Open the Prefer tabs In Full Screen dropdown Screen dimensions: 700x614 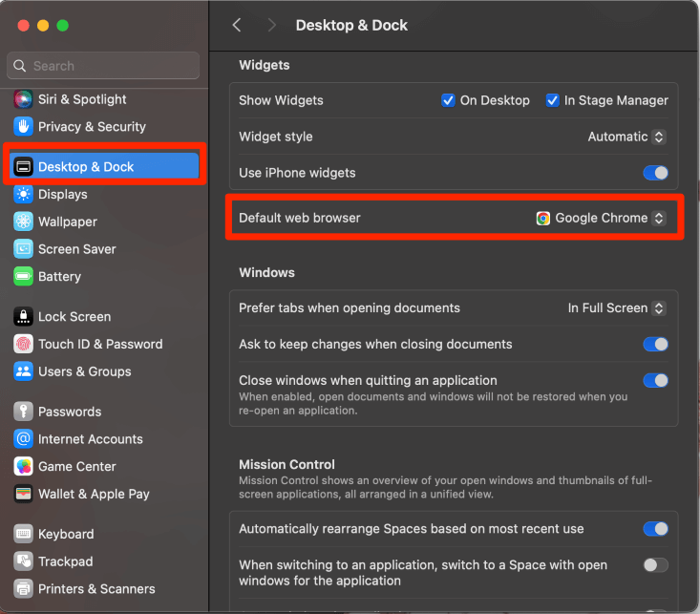click(616, 307)
